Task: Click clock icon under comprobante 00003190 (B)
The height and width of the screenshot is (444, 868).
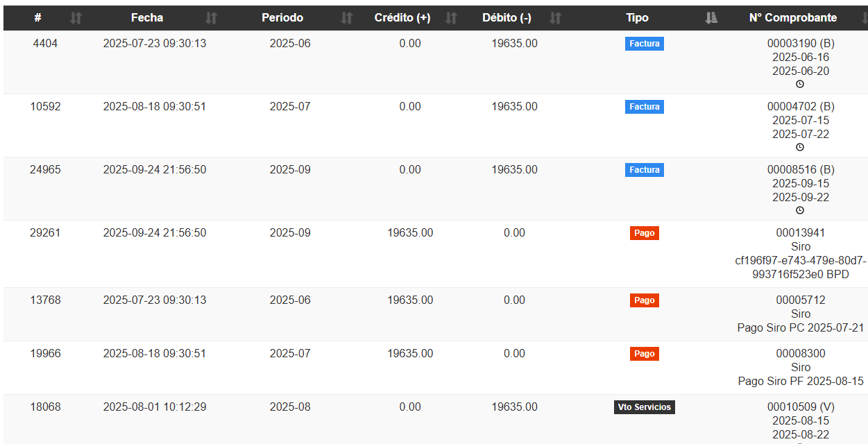Action: pyautogui.click(x=800, y=84)
